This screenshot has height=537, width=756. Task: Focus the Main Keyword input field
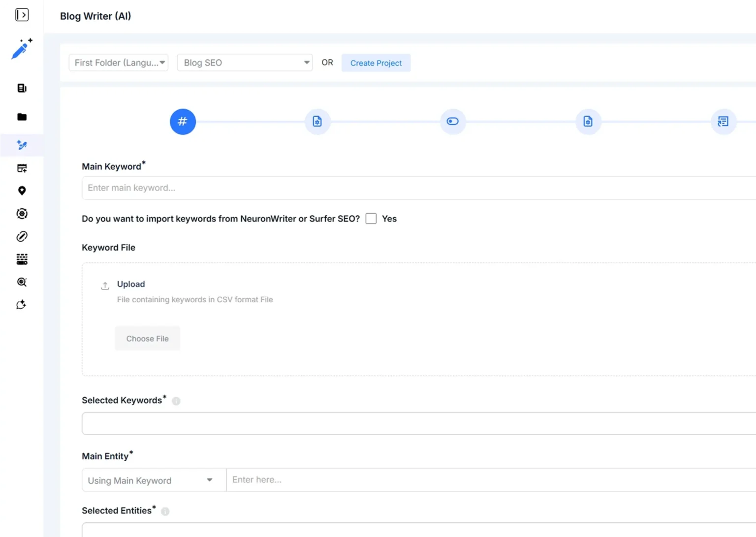pos(419,188)
